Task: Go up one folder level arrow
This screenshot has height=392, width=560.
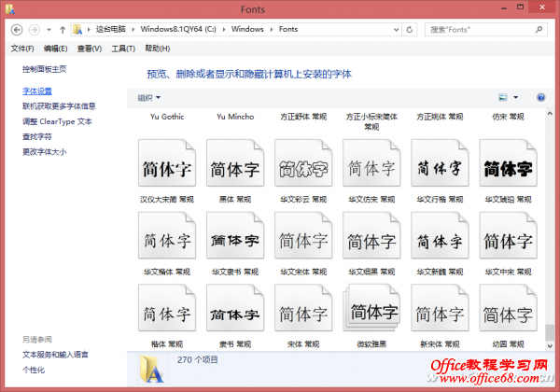Action: (63, 30)
